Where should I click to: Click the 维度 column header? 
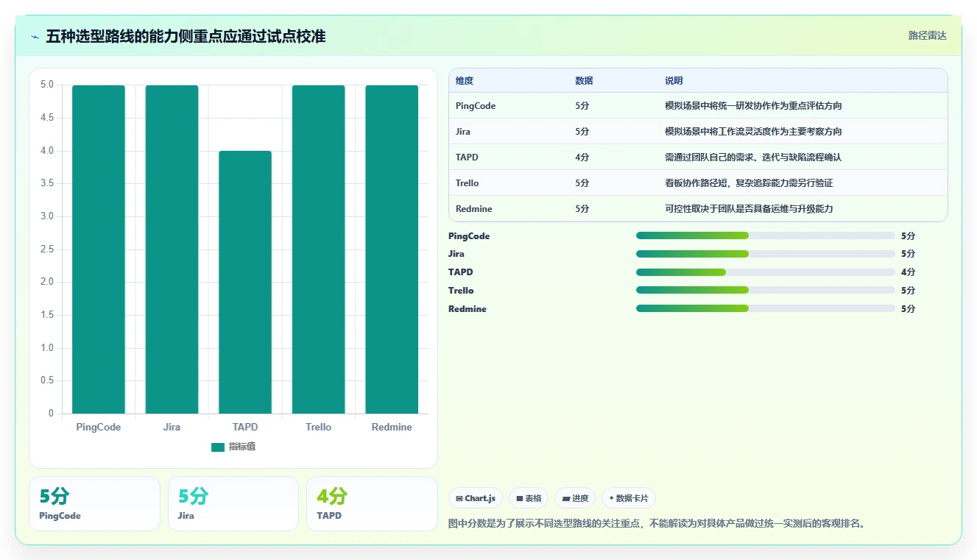coord(465,81)
